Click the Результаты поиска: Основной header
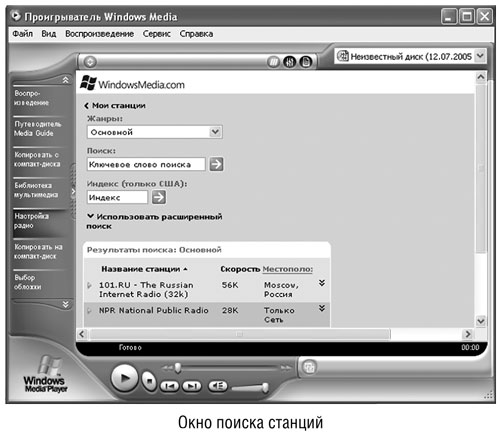 pos(154,250)
